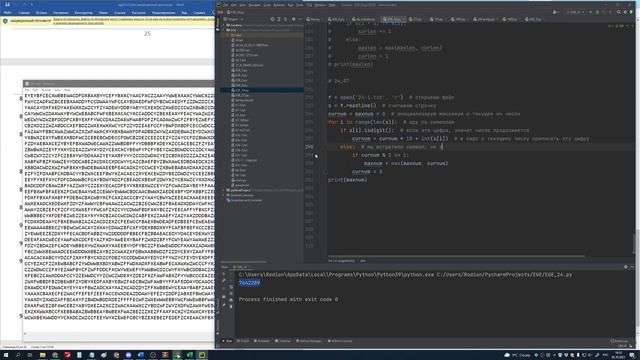Open Windows taskbar search

coord(18,355)
